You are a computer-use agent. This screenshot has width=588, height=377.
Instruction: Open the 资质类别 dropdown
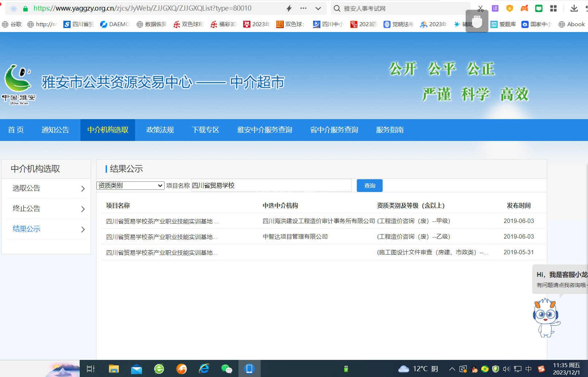click(130, 185)
